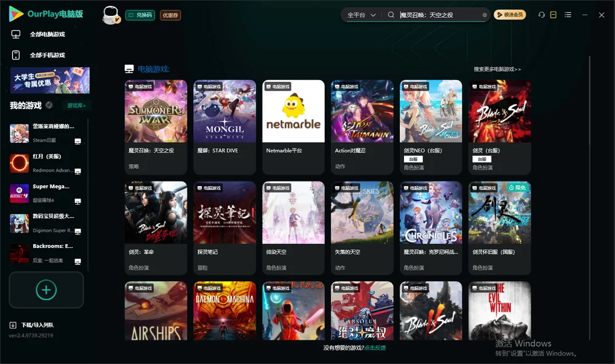The width and height of the screenshot is (615, 364).
Task: Click the PC icon on the Steam日服 row
Action: 77,141
